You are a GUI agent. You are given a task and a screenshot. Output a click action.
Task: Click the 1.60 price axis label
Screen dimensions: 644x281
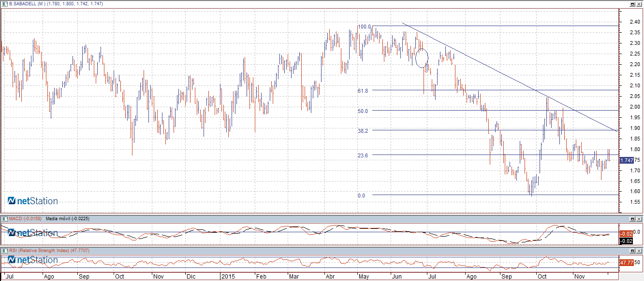(635, 192)
